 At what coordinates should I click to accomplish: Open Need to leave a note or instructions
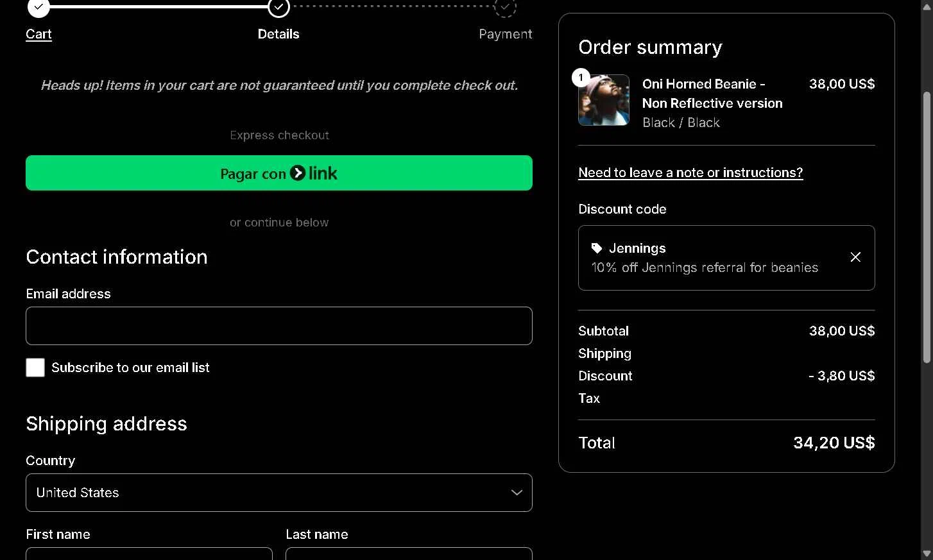(690, 173)
